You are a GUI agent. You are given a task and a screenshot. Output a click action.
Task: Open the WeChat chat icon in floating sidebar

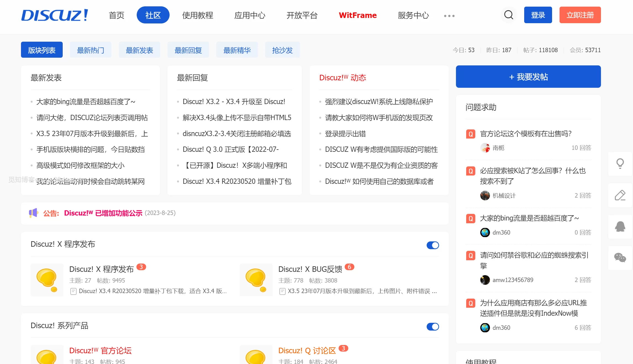click(620, 258)
